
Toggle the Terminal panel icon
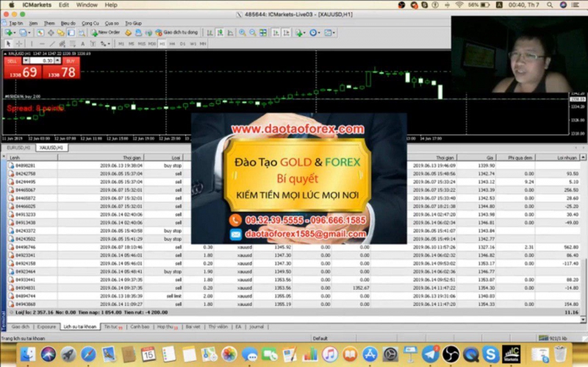coord(71,32)
